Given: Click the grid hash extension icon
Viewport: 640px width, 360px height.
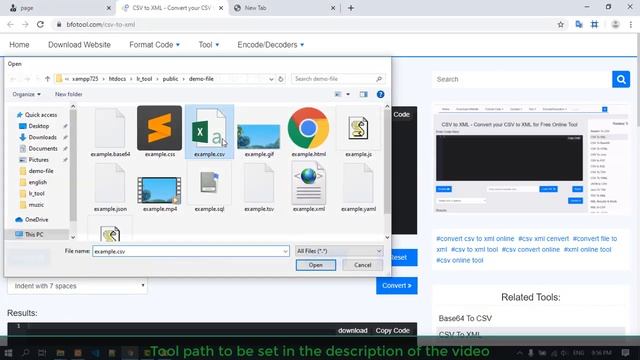Looking at the screenshot, I should (x=594, y=24).
